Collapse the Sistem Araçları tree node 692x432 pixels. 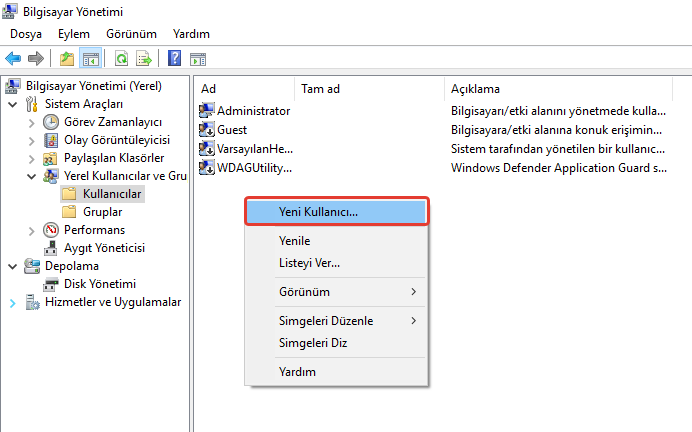point(12,104)
